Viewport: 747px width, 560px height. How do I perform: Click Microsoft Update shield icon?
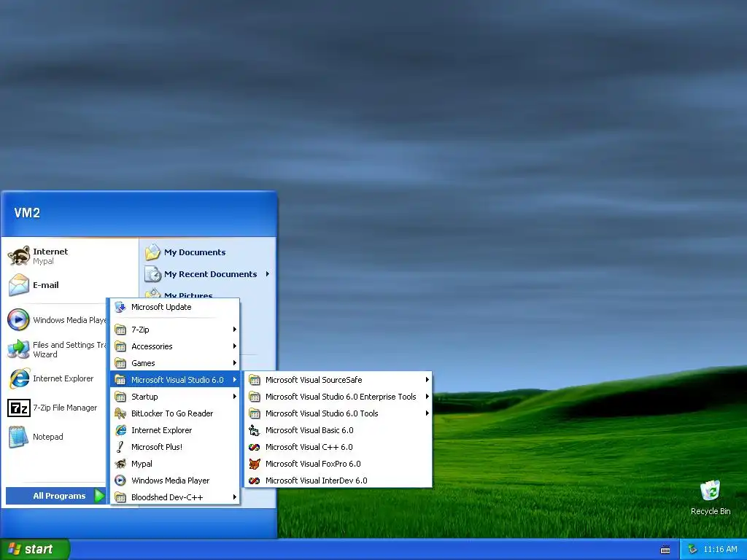[120, 307]
